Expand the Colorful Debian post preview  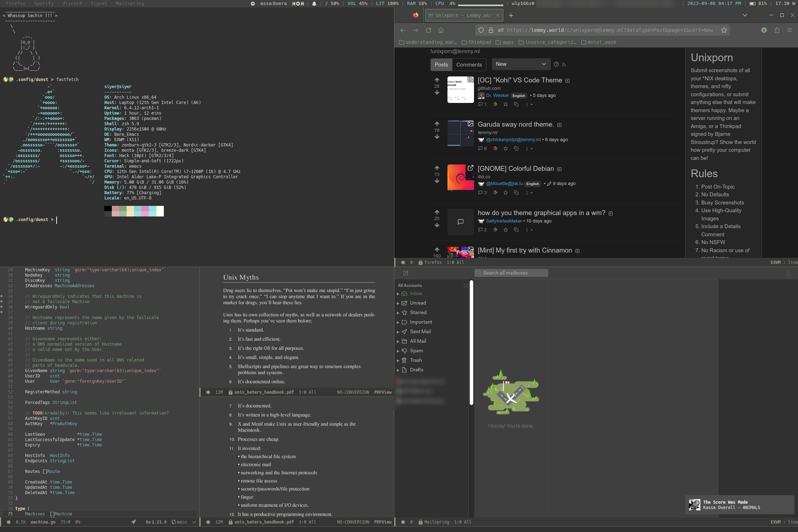pyautogui.click(x=559, y=169)
